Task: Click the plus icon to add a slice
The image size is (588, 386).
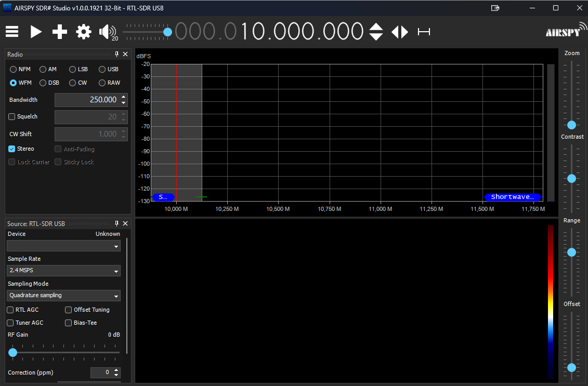Action: point(60,32)
